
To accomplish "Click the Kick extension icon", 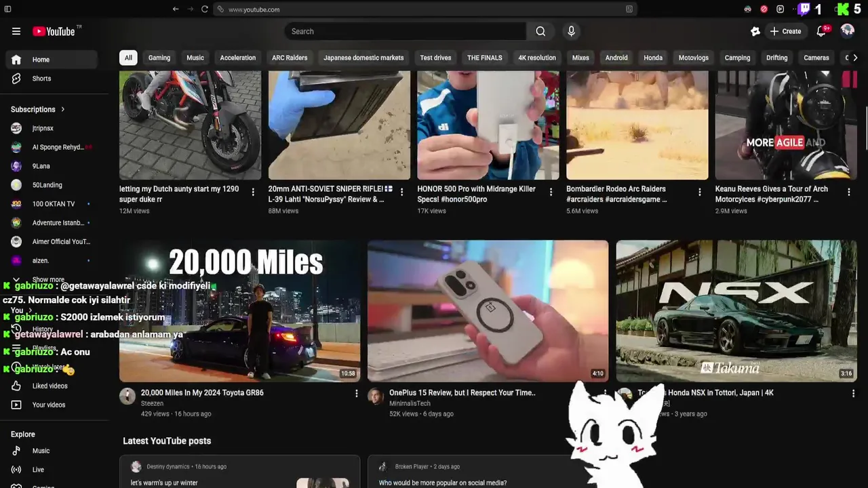I will (843, 9).
